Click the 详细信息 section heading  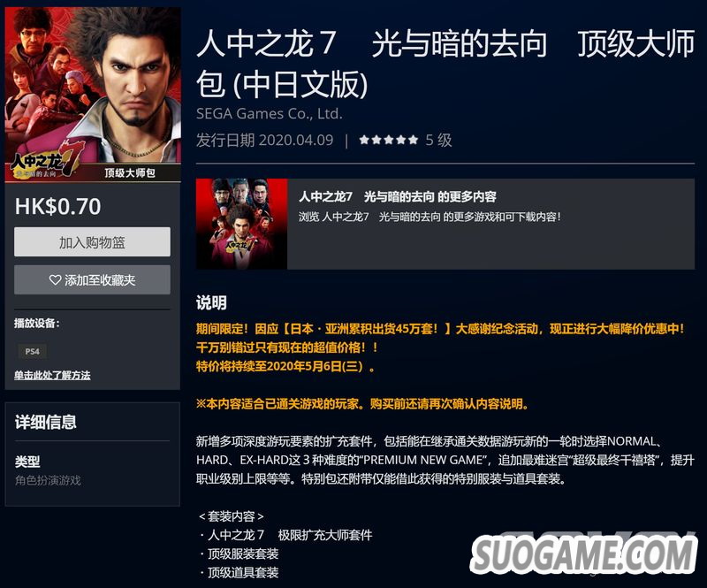coord(46,422)
